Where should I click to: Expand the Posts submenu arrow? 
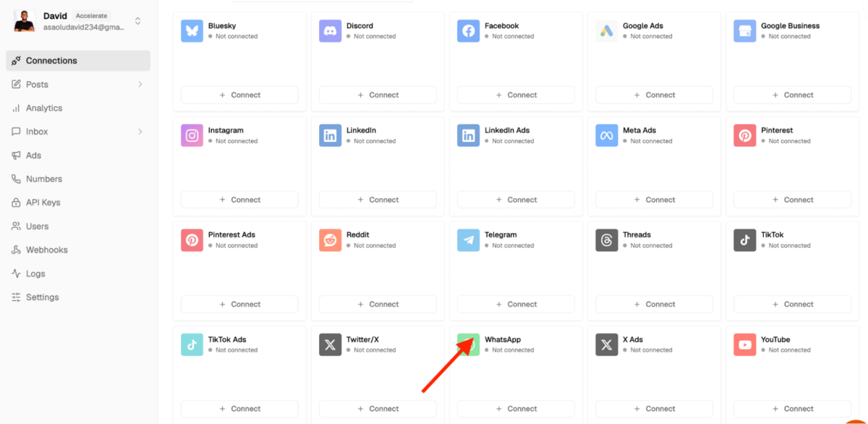pyautogui.click(x=140, y=85)
